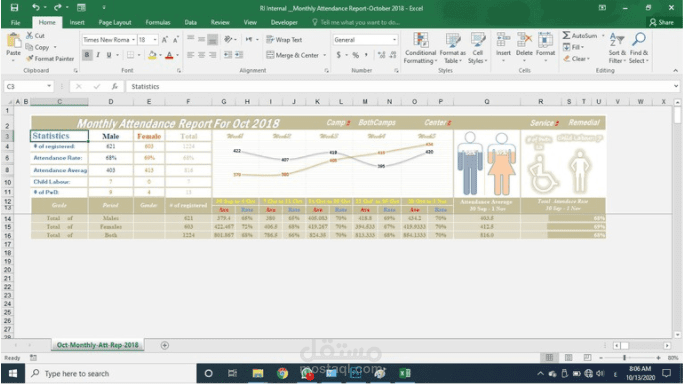Open the Name Box dropdown arrow
683x384 pixels.
[49, 86]
